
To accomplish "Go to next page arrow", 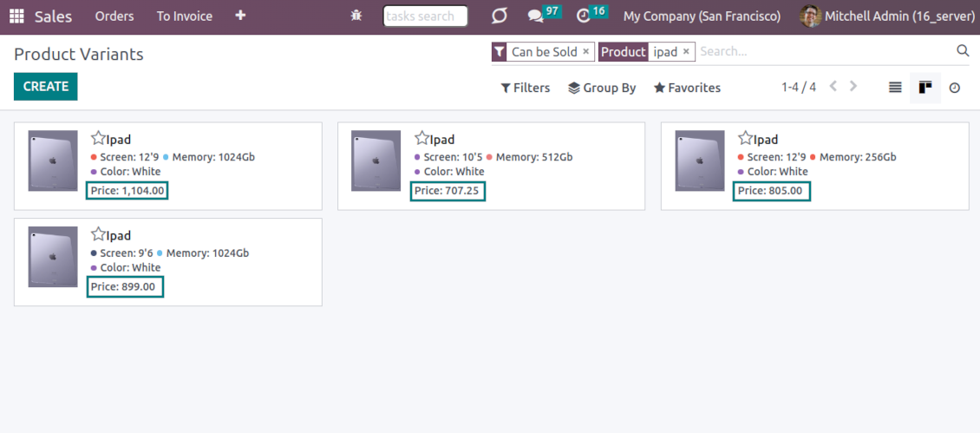I will (x=853, y=87).
